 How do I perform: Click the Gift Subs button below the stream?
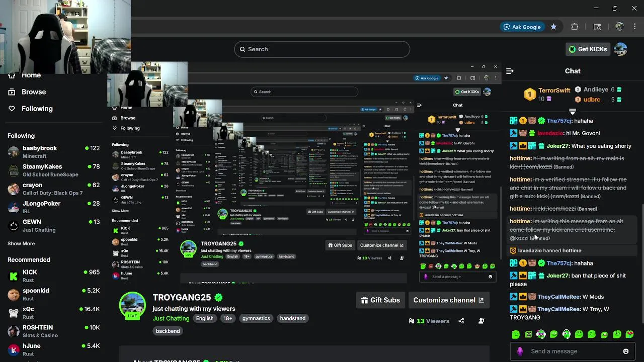point(380,300)
